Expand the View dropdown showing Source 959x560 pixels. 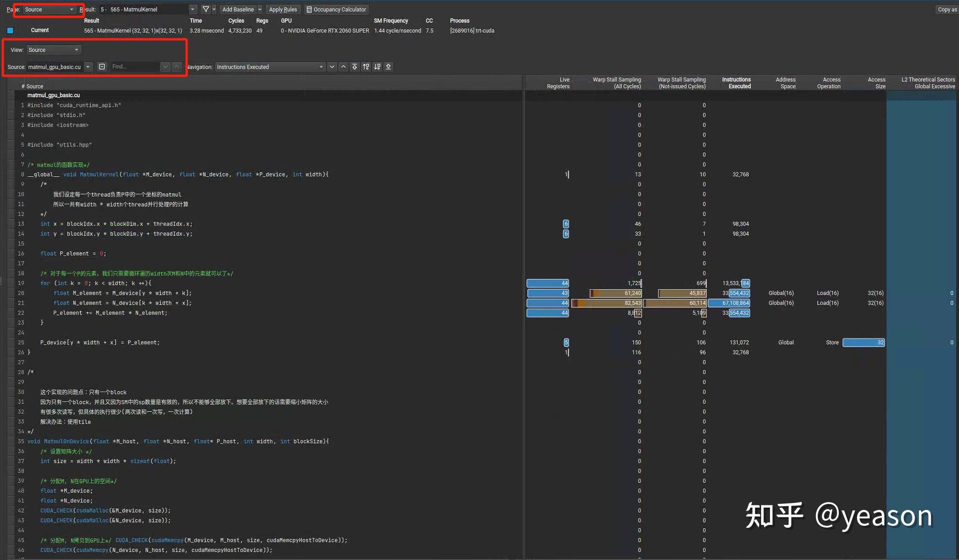[x=53, y=50]
